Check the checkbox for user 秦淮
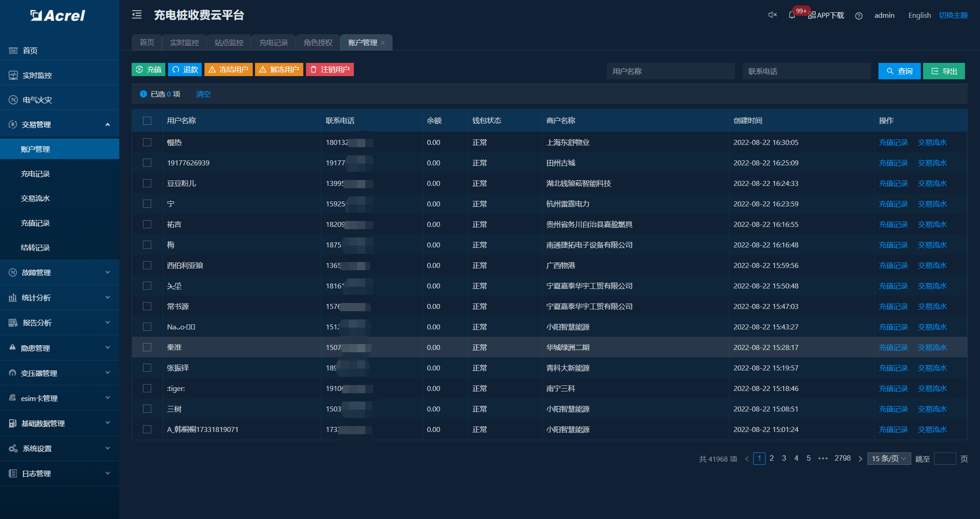This screenshot has height=519, width=980. point(147,347)
